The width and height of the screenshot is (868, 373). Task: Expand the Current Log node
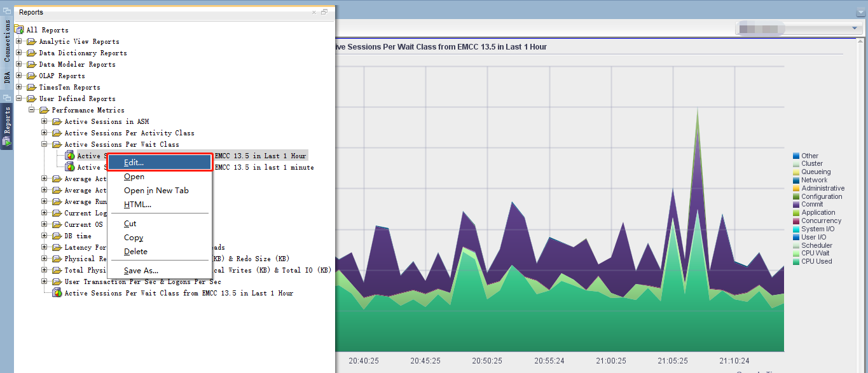[x=45, y=213]
